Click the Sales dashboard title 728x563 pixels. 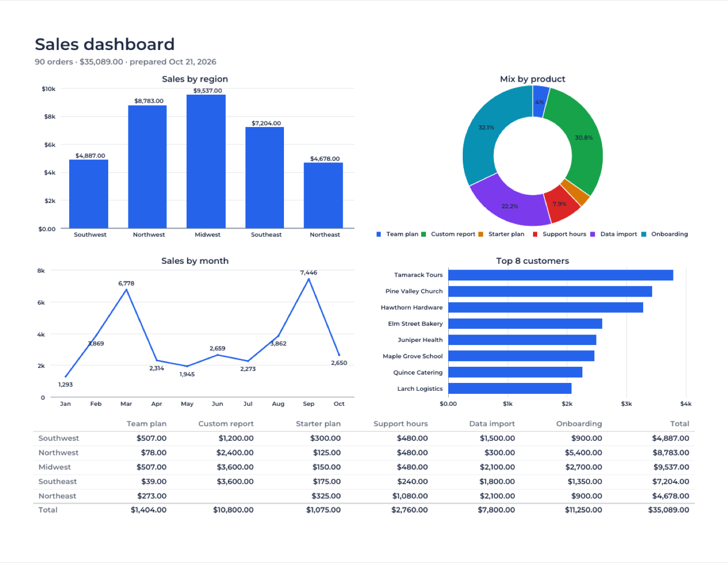coord(105,44)
